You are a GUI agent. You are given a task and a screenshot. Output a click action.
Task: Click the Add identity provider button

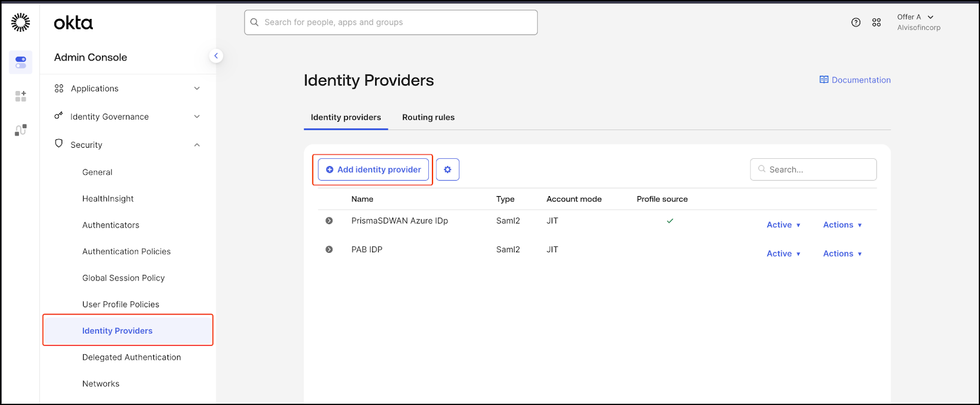click(373, 170)
